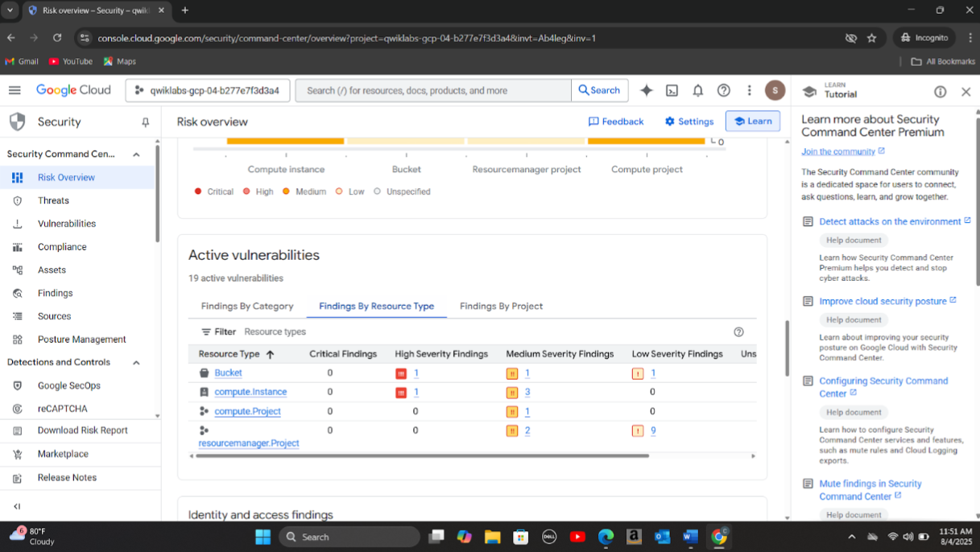Close the Learn Tutorial panel
980x552 pixels.
coord(966,92)
